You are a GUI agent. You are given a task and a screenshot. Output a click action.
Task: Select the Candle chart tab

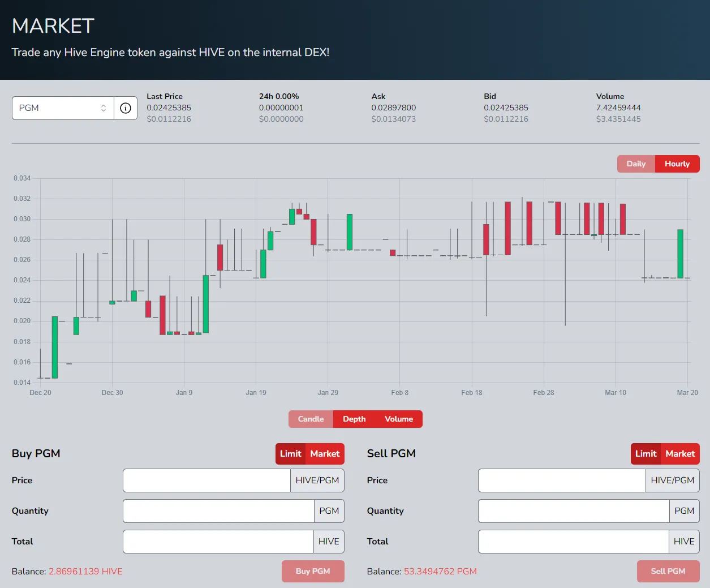[311, 419]
